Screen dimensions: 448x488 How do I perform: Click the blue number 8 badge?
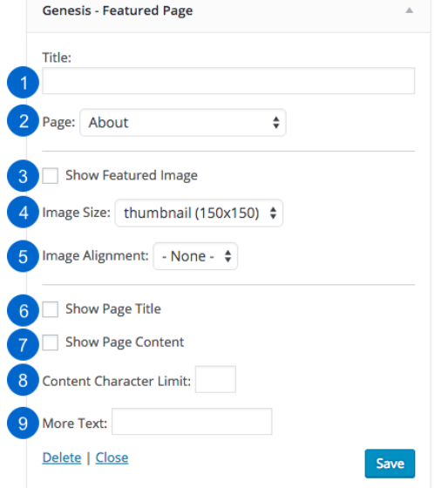pyautogui.click(x=23, y=380)
